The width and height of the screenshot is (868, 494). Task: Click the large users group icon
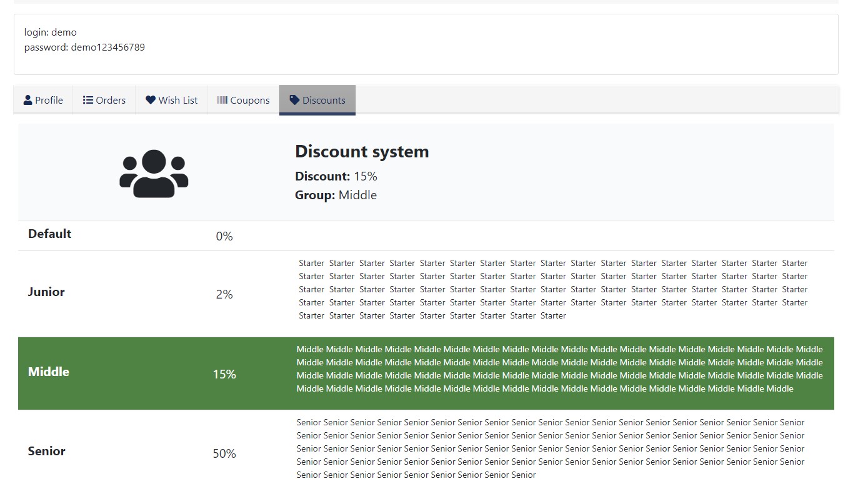click(154, 174)
